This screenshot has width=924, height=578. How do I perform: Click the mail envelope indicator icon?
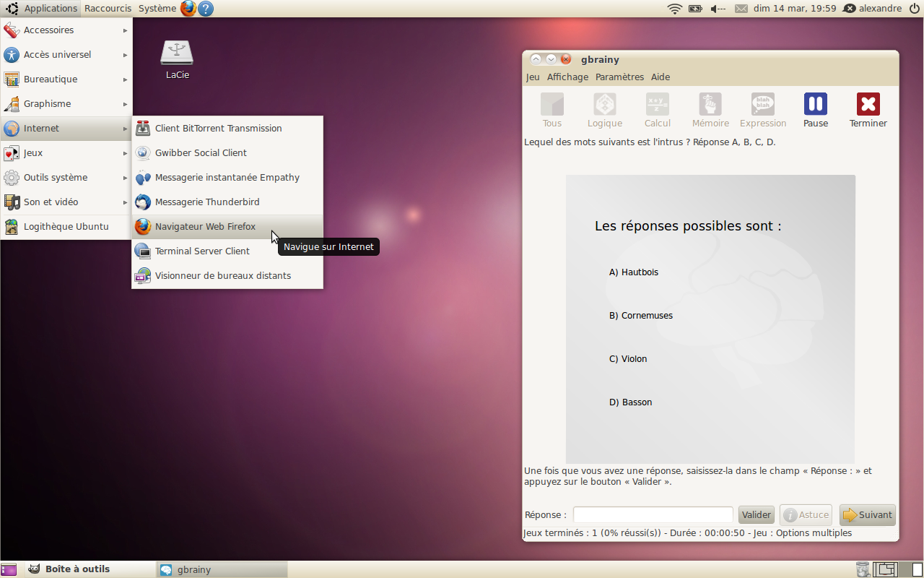click(x=741, y=9)
